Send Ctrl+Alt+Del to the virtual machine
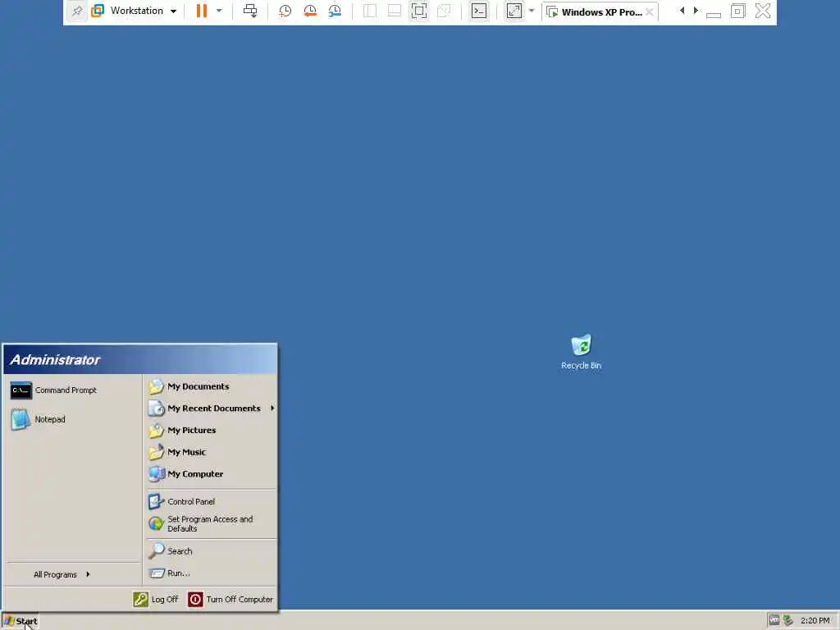The width and height of the screenshot is (840, 630). [250, 11]
